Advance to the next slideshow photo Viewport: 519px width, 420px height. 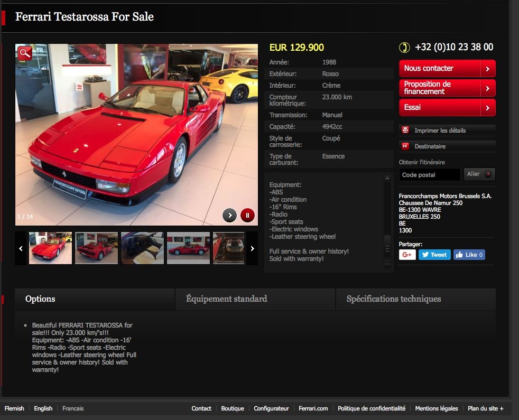click(230, 215)
